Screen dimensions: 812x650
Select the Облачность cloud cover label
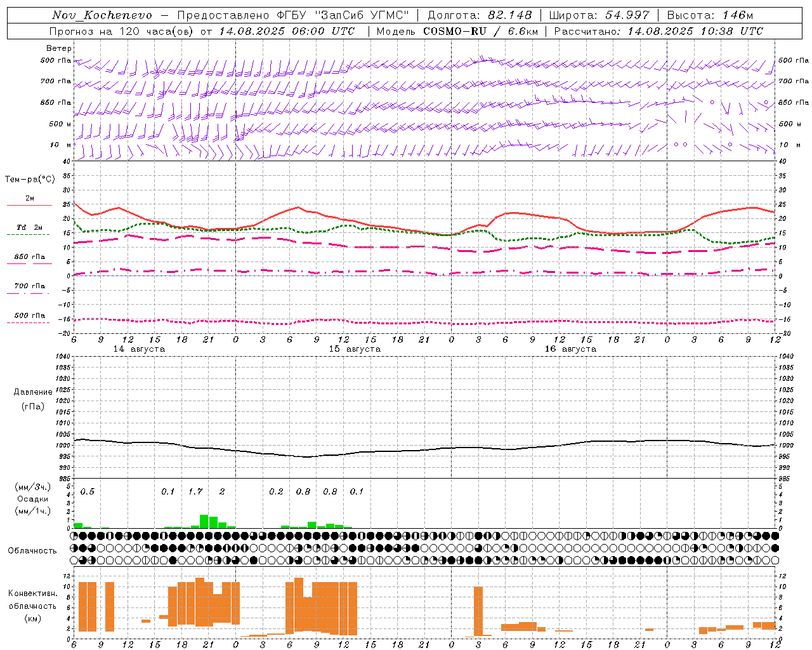[x=32, y=551]
